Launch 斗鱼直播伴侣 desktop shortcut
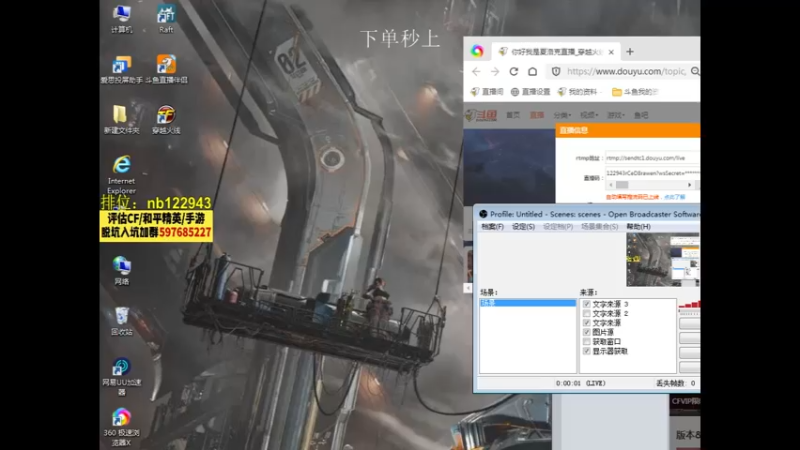 (166, 69)
